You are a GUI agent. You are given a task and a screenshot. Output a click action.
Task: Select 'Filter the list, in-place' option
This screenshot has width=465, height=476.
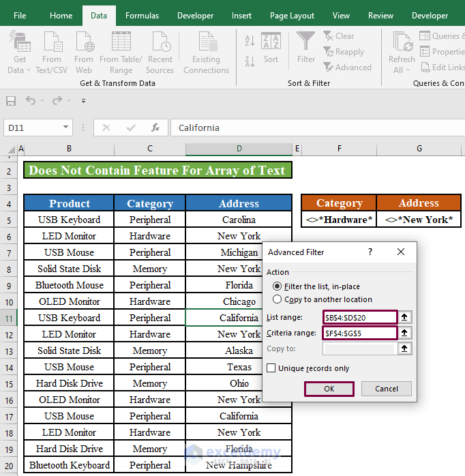point(277,286)
